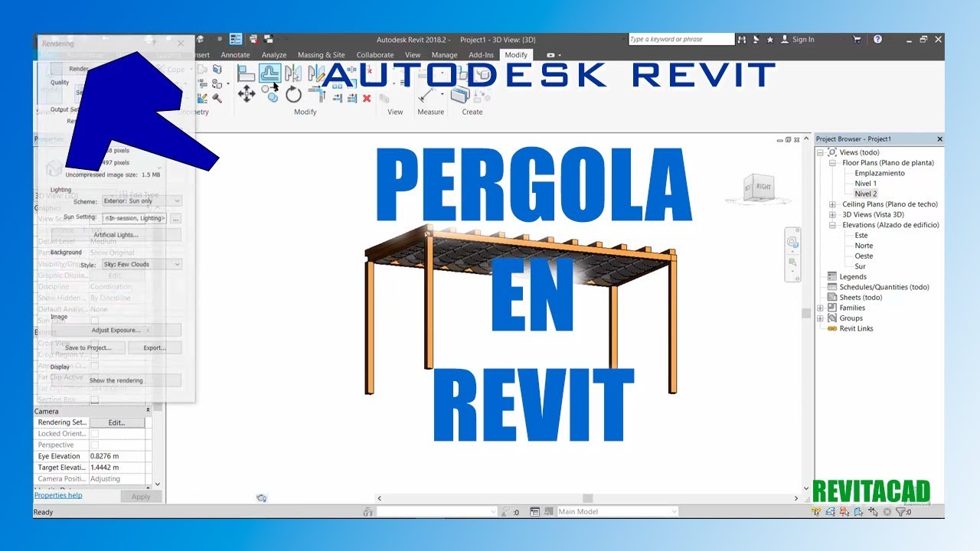The height and width of the screenshot is (551, 980).
Task: Expand the Families tree node
Action: [820, 308]
